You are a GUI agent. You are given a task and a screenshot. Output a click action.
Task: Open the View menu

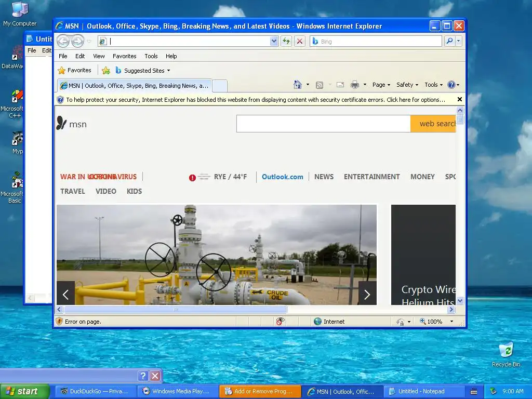click(x=99, y=56)
